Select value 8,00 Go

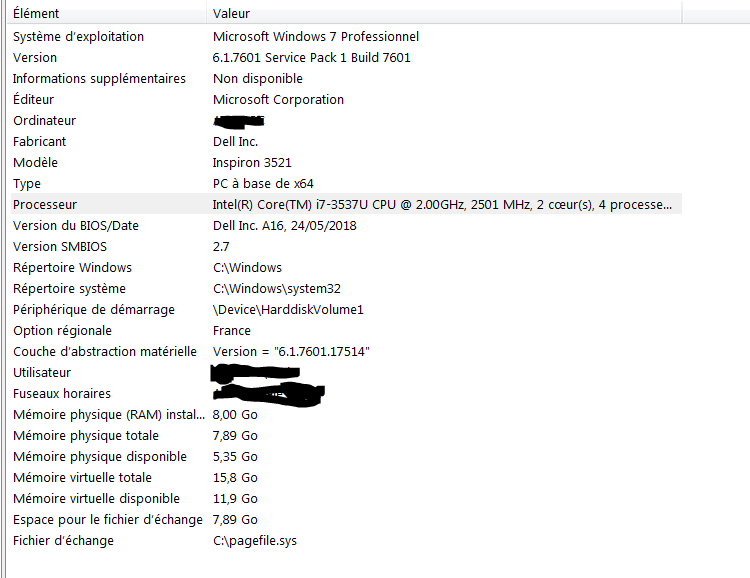pyautogui.click(x=235, y=415)
